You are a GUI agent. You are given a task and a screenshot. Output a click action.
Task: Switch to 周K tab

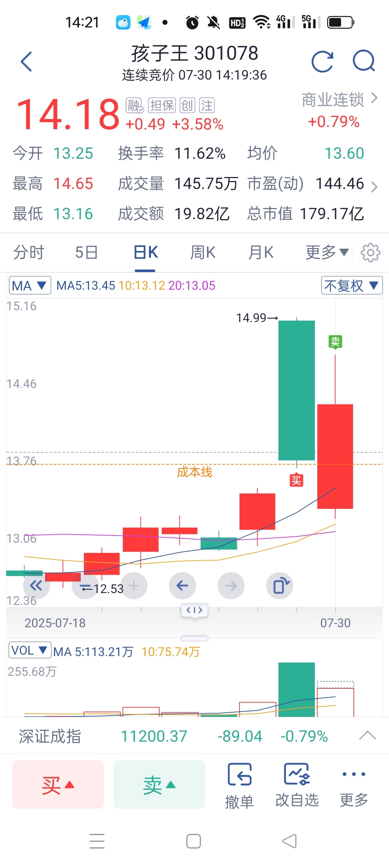(203, 252)
